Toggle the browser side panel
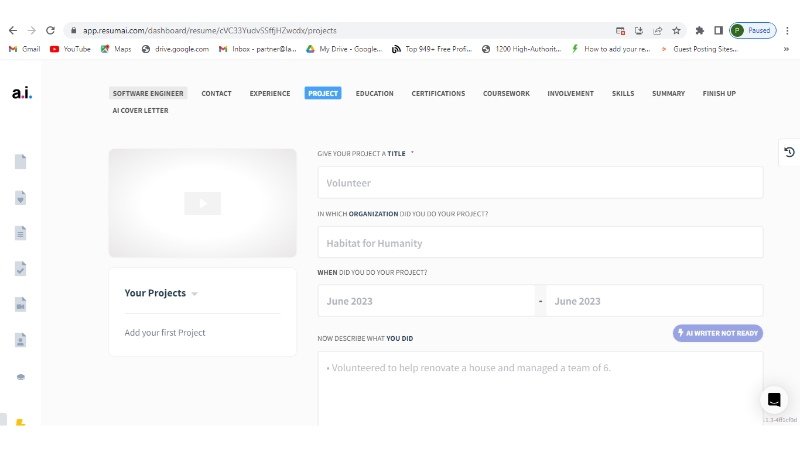This screenshot has width=800, height=449. pyautogui.click(x=718, y=30)
